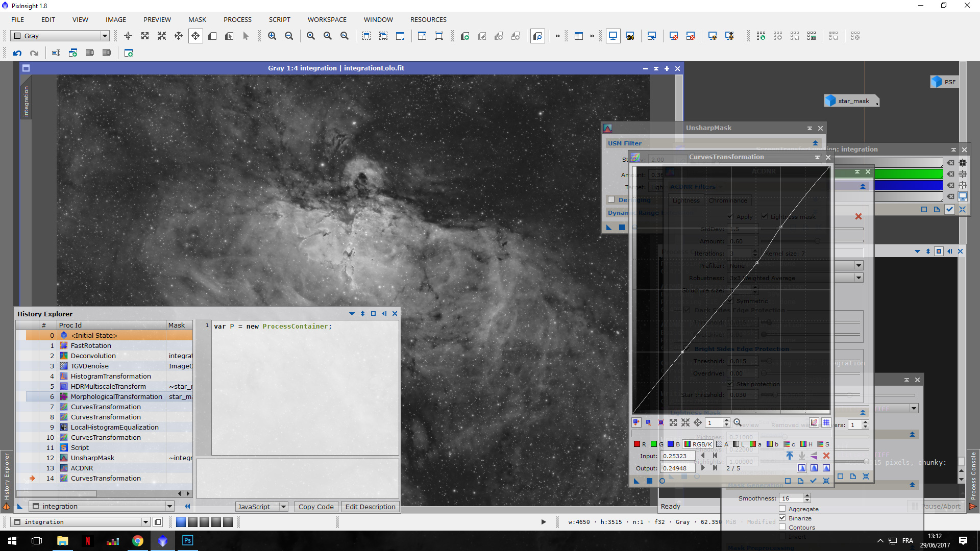Open File Explorer from the Windows taskbar
980x551 pixels.
pyautogui.click(x=62, y=541)
